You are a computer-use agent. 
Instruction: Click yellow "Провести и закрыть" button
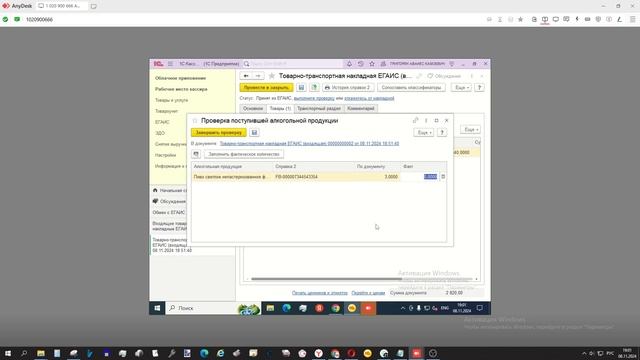(266, 88)
